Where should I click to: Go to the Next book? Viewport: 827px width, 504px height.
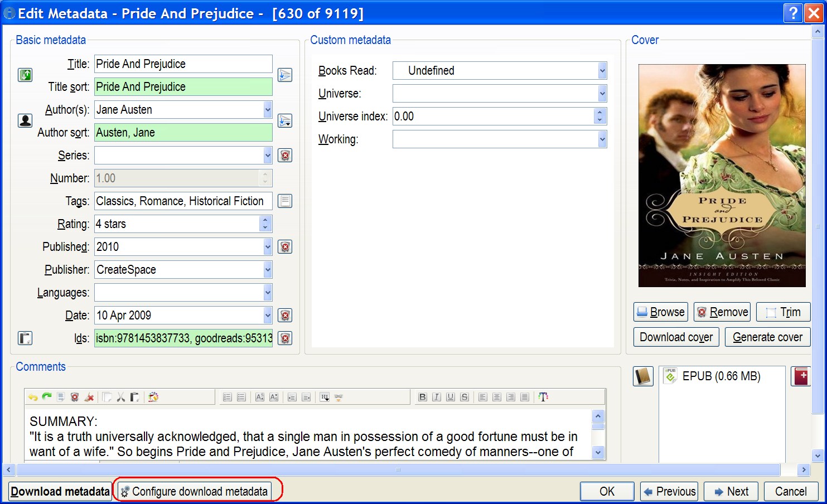[x=731, y=492]
